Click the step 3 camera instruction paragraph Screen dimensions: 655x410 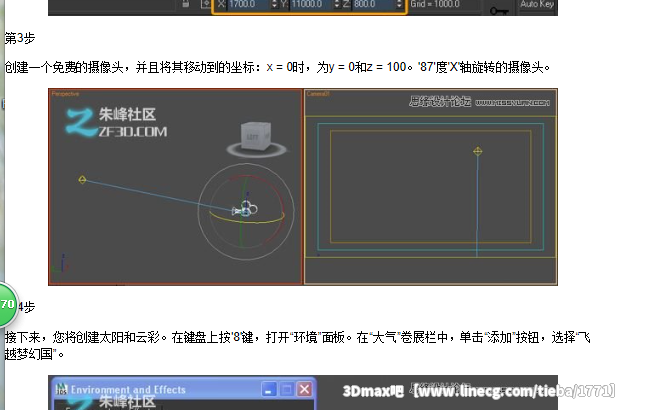pos(277,67)
